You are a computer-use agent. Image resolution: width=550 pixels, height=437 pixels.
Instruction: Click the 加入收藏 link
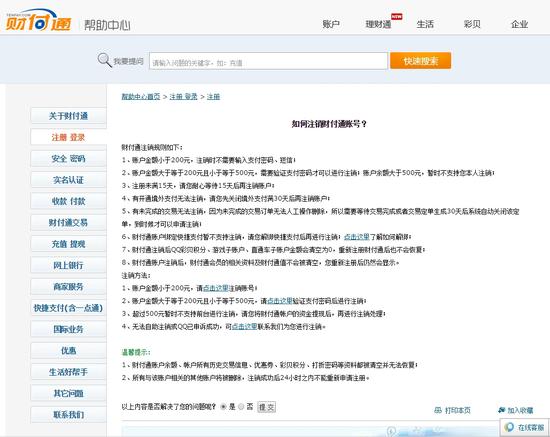(520, 410)
